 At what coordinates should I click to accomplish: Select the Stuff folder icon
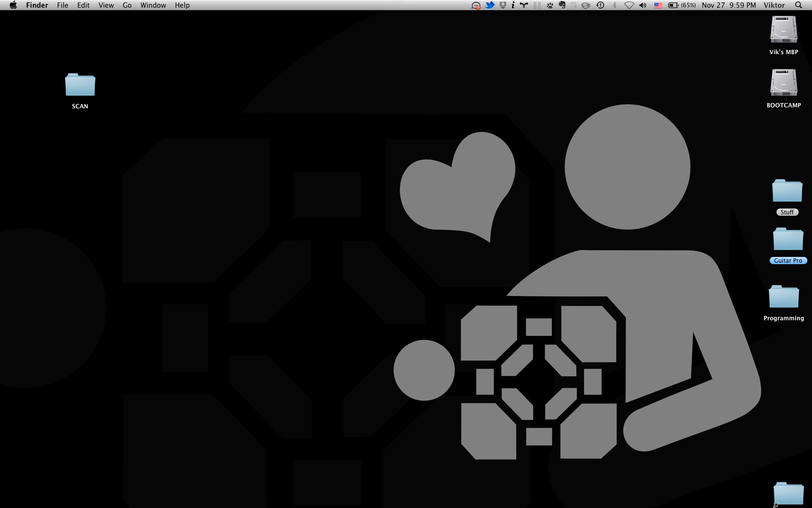click(787, 190)
